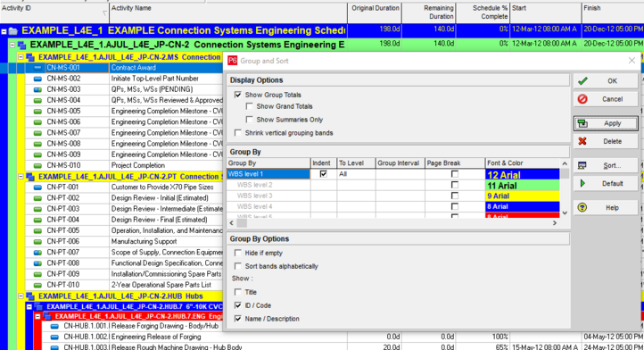Image resolution: width=644 pixels, height=350 pixels.
Task: Enable Sort bands alphabetically
Action: pos(238,266)
